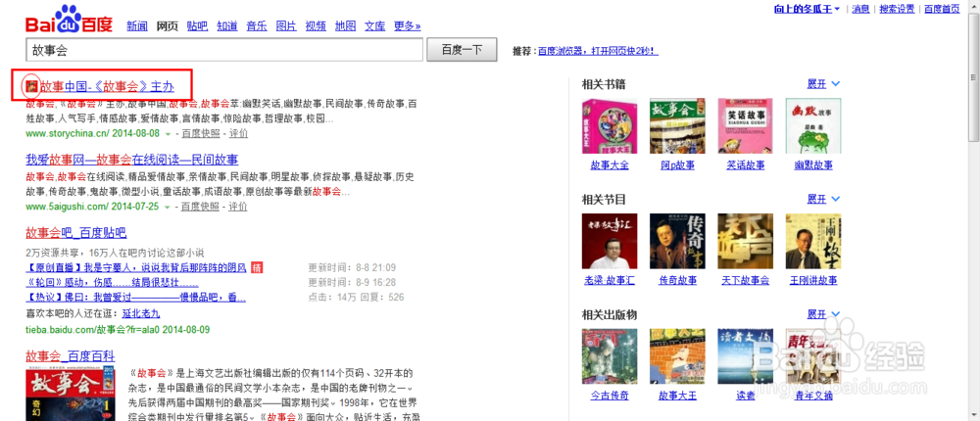Click the 传奇故事 program thumbnail

click(x=677, y=241)
